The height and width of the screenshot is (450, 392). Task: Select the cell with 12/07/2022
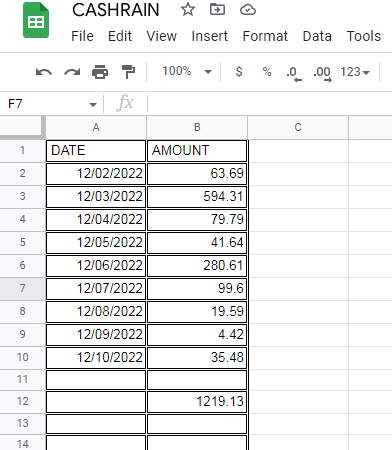tap(96, 289)
